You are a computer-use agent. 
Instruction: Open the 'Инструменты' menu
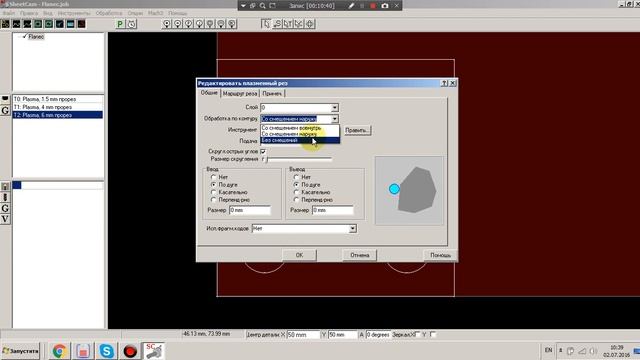[74, 13]
